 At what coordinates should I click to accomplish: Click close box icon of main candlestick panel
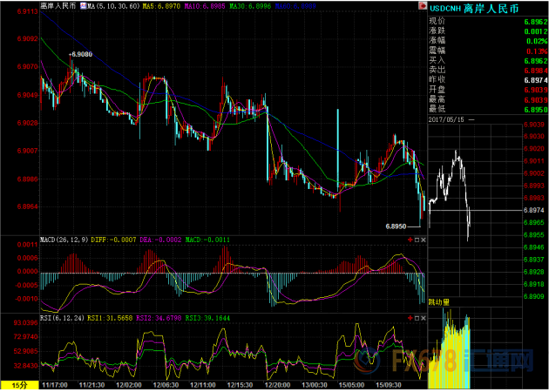pyautogui.click(x=424, y=239)
